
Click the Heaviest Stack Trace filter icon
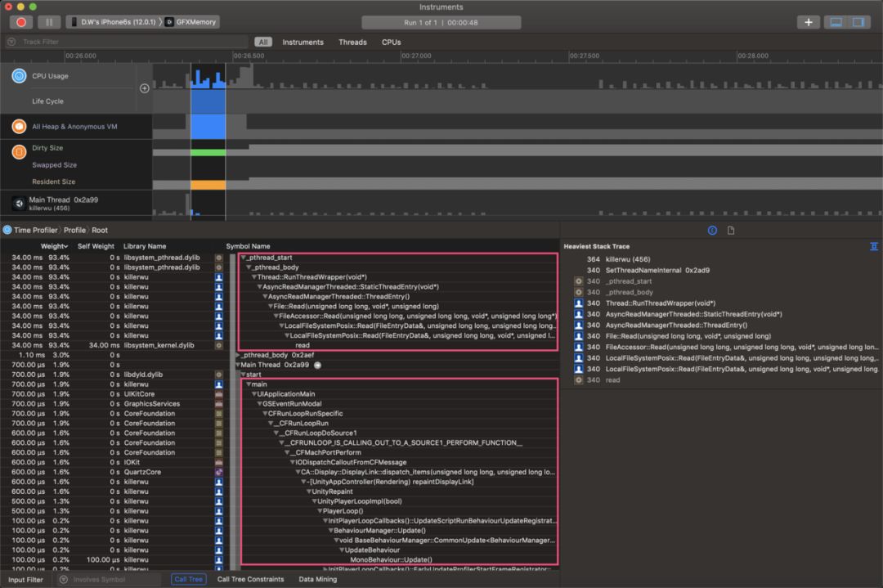(x=874, y=246)
